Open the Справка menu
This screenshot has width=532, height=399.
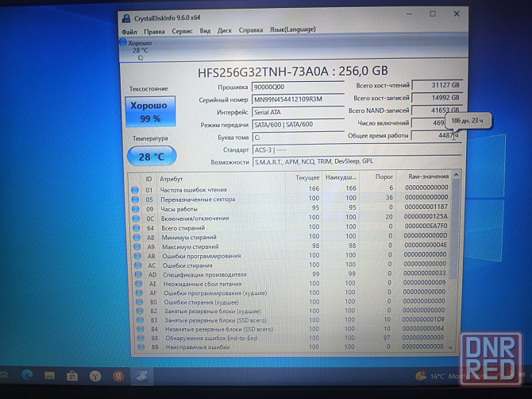point(251,30)
